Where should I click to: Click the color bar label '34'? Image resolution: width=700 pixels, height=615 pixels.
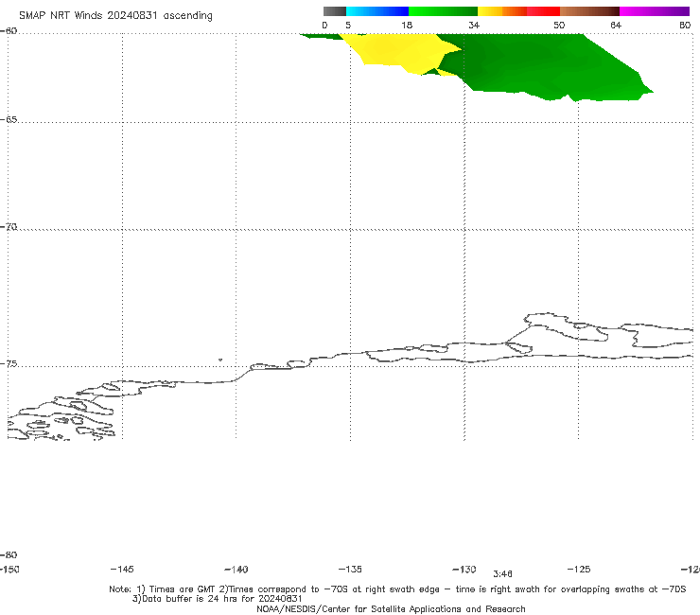[474, 26]
